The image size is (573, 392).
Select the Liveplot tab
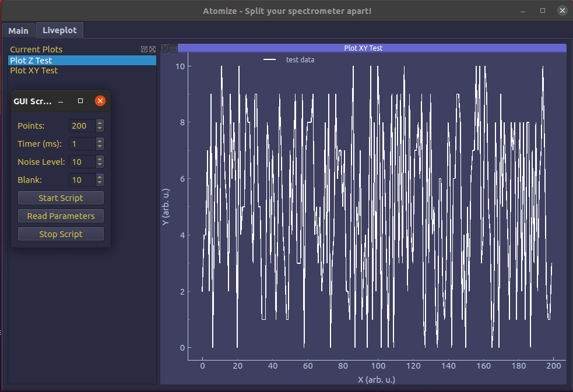pyautogui.click(x=59, y=30)
